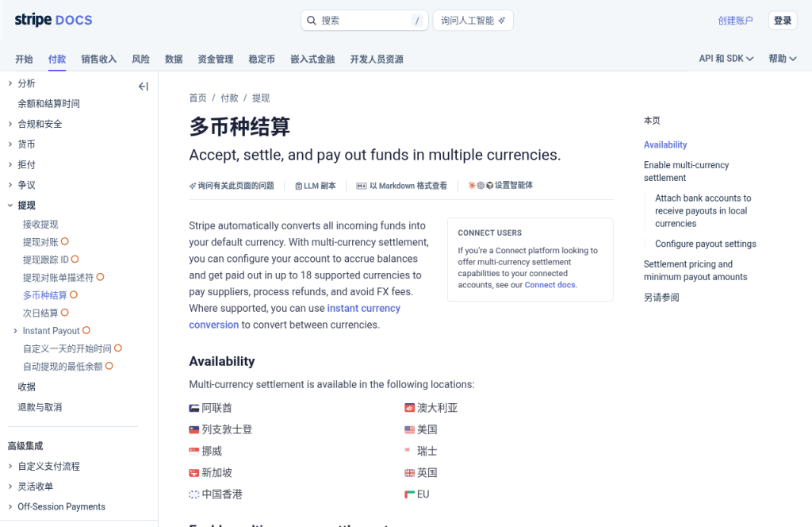
Task: Click the clipboard icon beside LLM 副本
Action: pos(298,186)
